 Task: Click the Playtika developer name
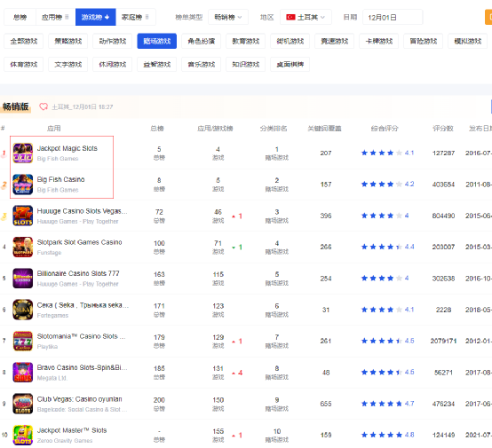click(x=47, y=347)
